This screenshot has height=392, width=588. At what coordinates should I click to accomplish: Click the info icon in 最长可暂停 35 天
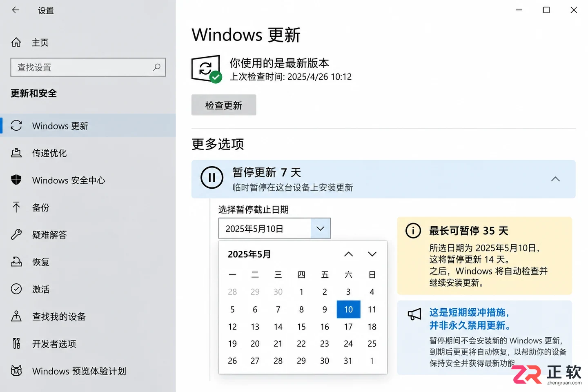413,231
